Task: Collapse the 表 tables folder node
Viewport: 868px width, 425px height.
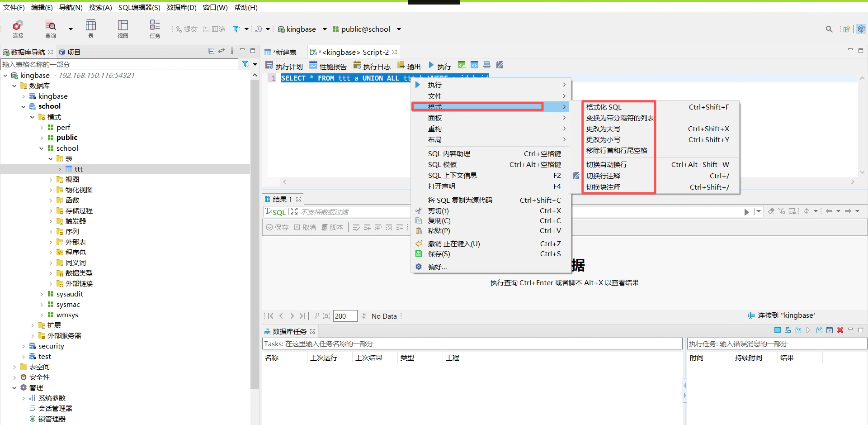Action: tap(51, 159)
